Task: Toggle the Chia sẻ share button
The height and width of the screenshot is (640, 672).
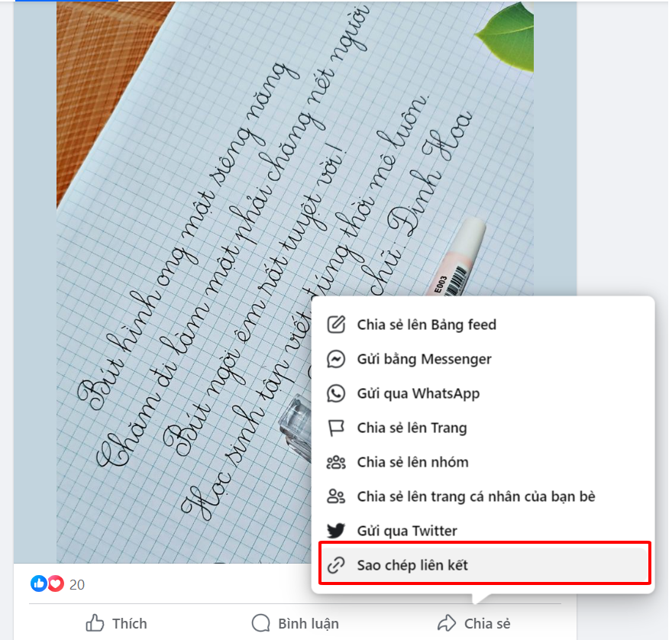Action: [474, 623]
